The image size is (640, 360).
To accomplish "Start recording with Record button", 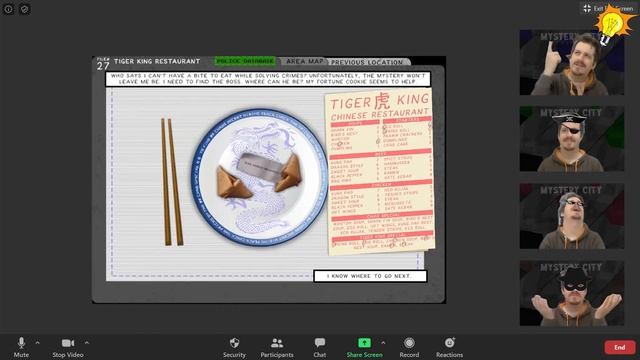I will pos(409,347).
